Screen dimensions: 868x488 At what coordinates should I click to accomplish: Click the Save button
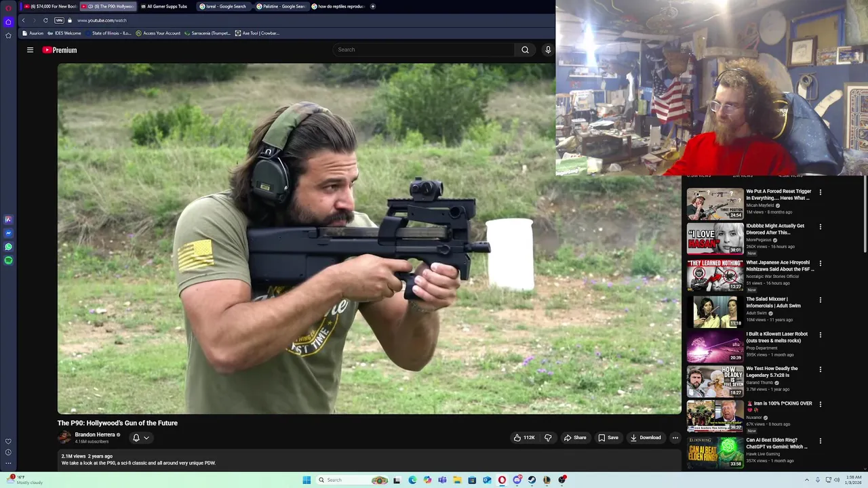(x=608, y=438)
